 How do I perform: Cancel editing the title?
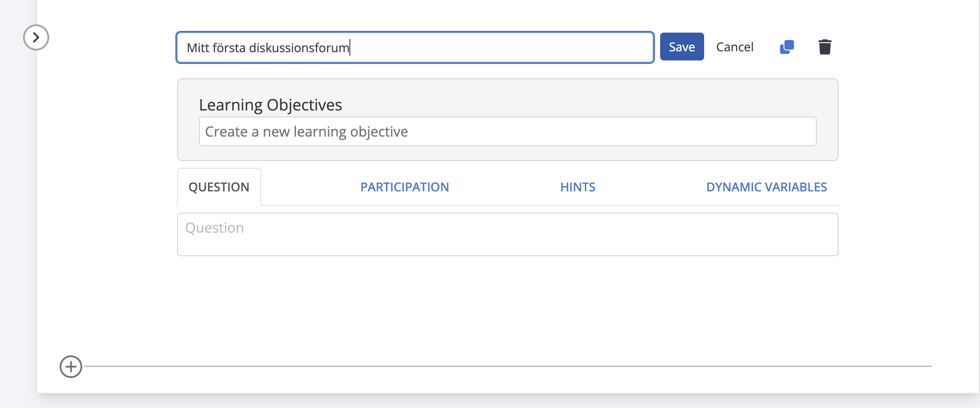[735, 47]
